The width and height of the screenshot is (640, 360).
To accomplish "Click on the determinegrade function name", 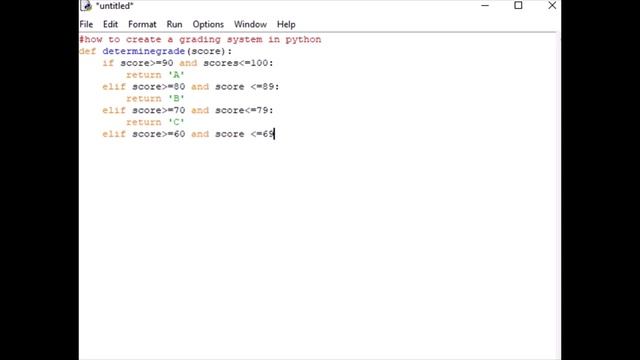I will [x=144, y=51].
